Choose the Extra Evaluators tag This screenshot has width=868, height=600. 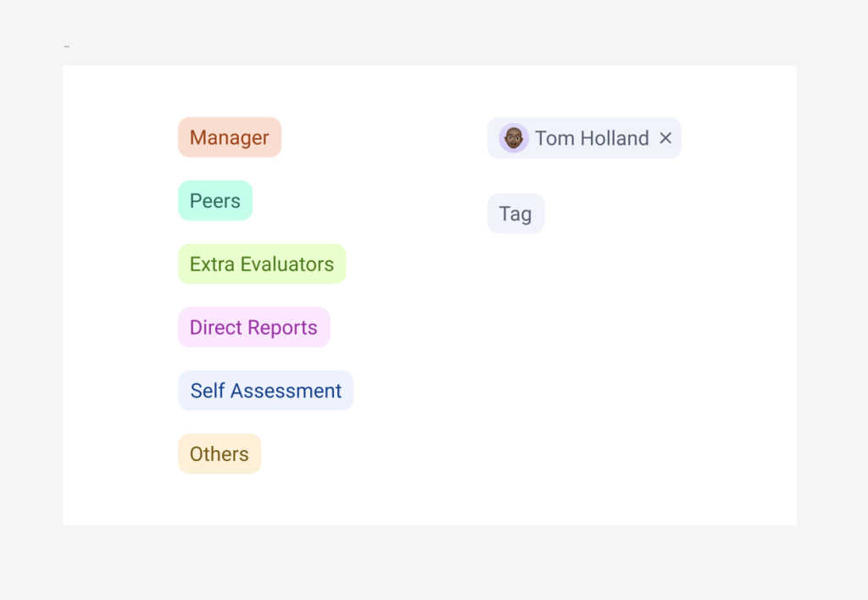(262, 264)
